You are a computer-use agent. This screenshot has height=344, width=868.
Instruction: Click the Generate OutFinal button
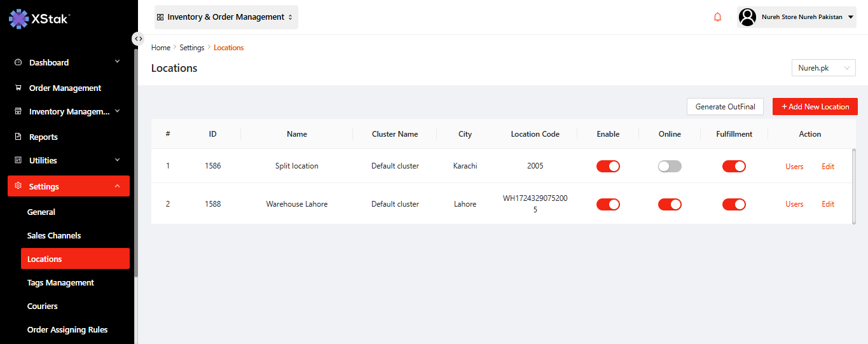725,107
